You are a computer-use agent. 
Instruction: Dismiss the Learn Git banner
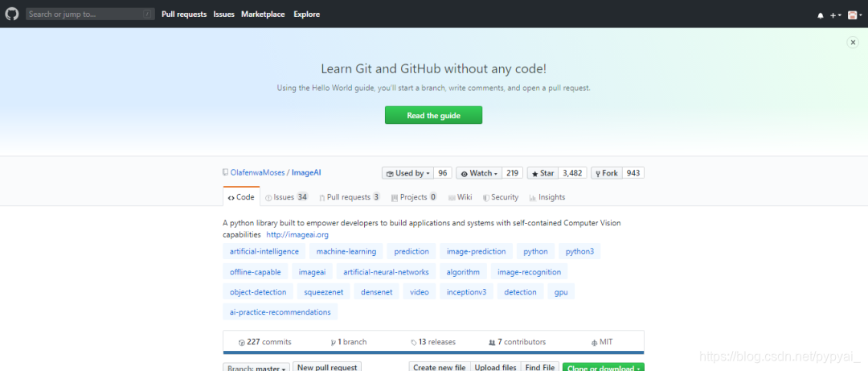pos(853,43)
